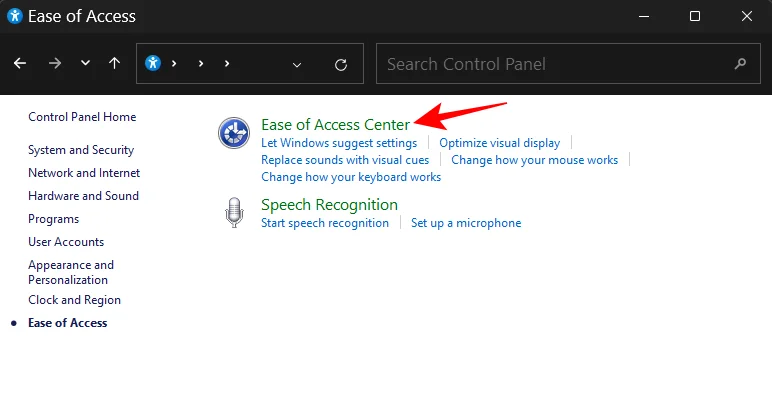
Task: Click Let Windows suggest settings
Action: 339,143
